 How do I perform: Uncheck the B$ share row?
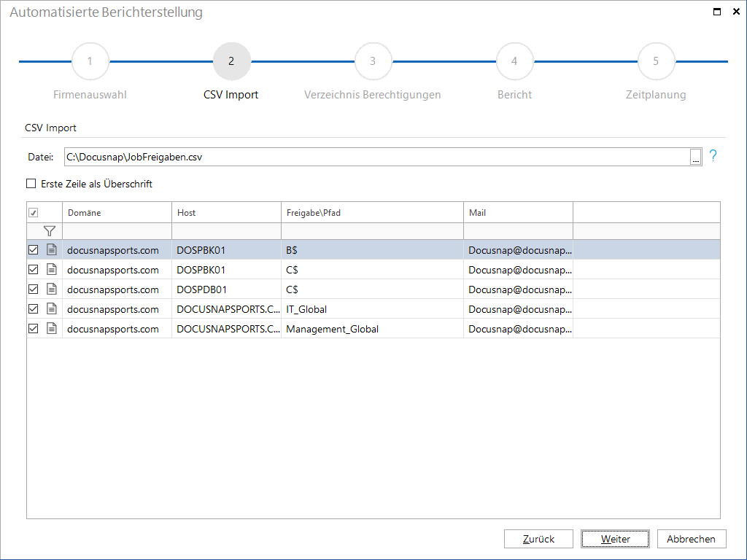tap(34, 249)
